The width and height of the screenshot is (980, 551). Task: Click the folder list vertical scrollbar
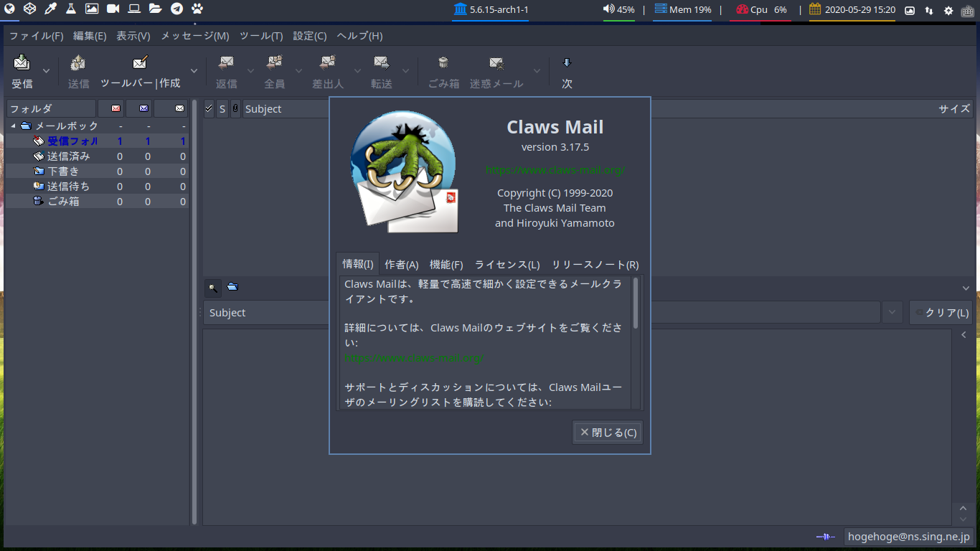(194, 312)
